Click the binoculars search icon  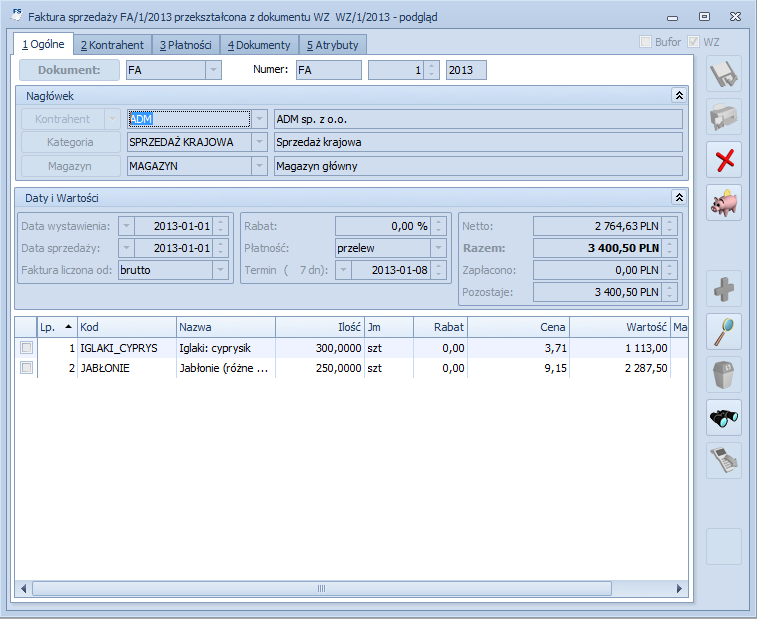[x=724, y=418]
